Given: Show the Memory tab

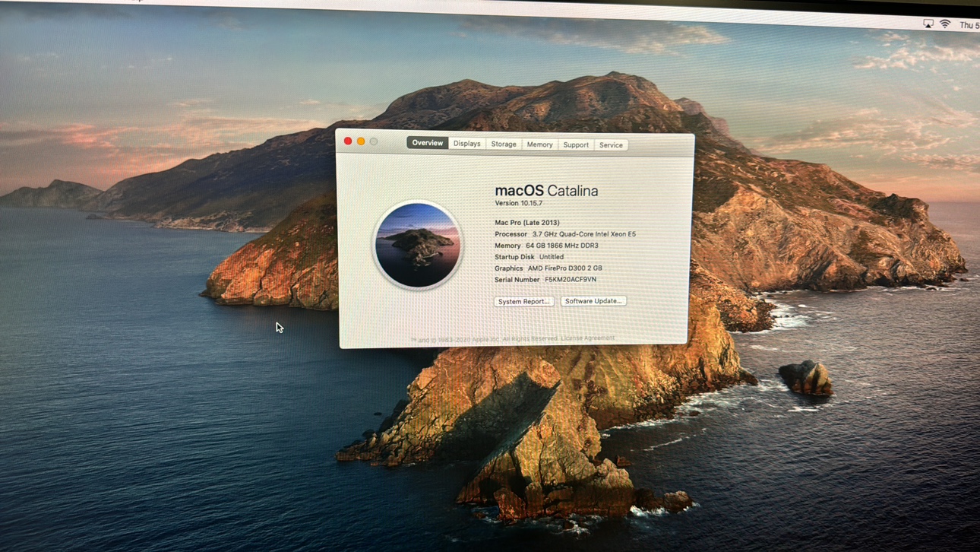Looking at the screenshot, I should point(539,144).
